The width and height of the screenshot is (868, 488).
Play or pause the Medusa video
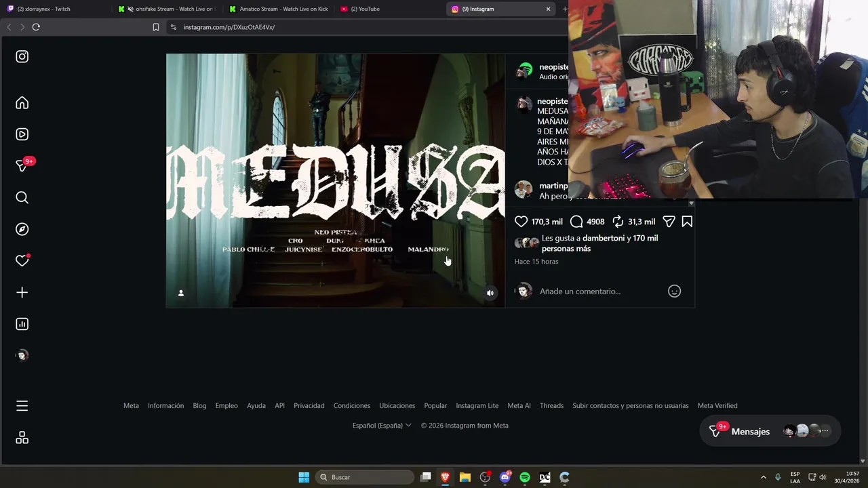(x=336, y=180)
